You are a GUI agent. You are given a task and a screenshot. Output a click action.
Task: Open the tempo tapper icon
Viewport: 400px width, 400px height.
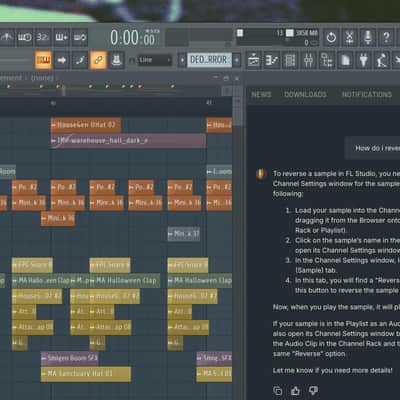pos(382,61)
